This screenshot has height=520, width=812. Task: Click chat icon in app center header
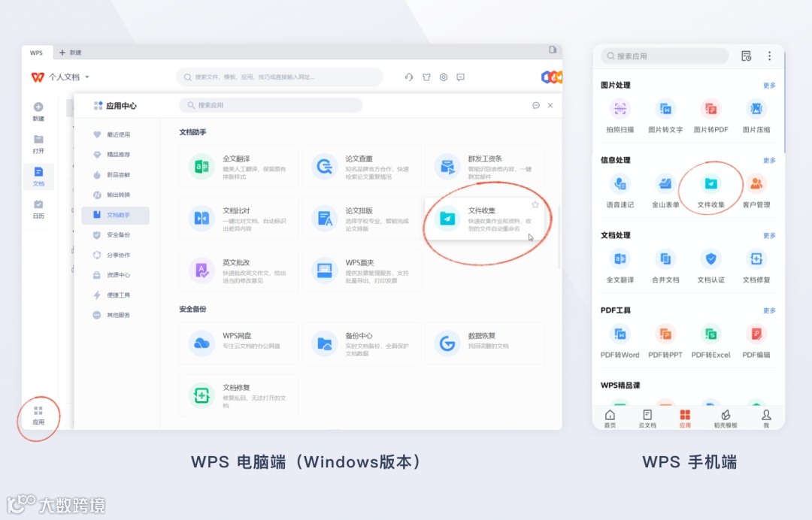[536, 105]
